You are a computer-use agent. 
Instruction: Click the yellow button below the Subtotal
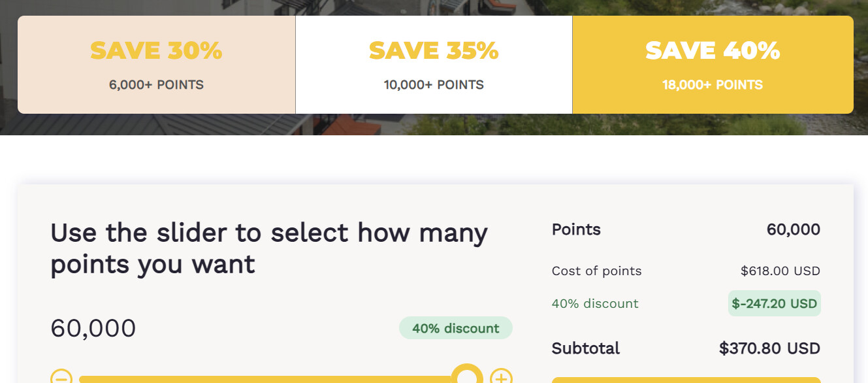click(686, 380)
